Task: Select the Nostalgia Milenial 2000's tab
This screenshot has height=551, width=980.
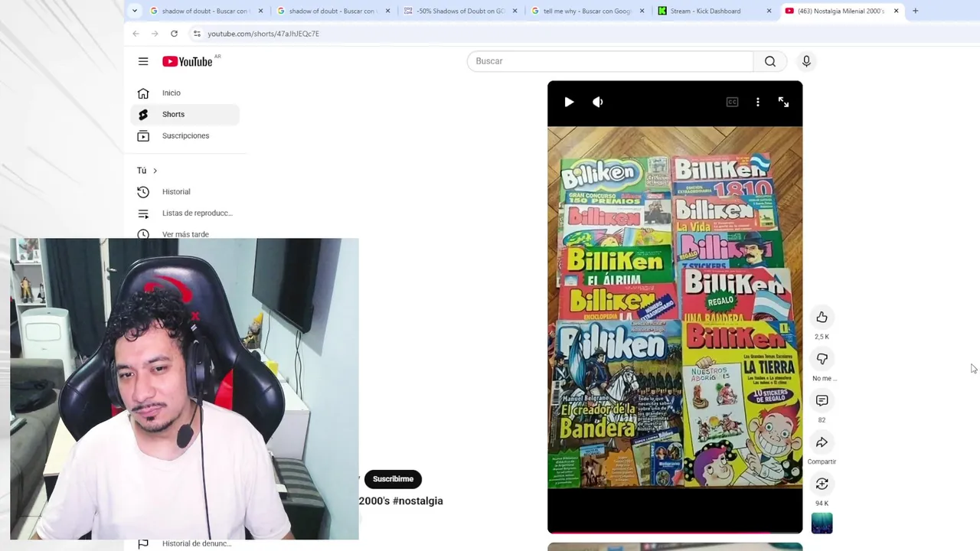Action: 841,11
